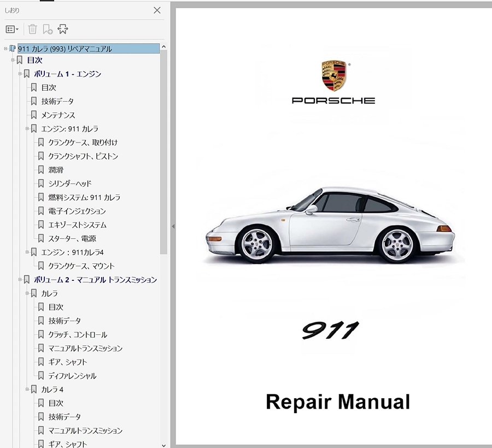The width and height of the screenshot is (492, 448).
Task: Jump to the クラッチ、コントロール bookmark
Action: pos(78,334)
